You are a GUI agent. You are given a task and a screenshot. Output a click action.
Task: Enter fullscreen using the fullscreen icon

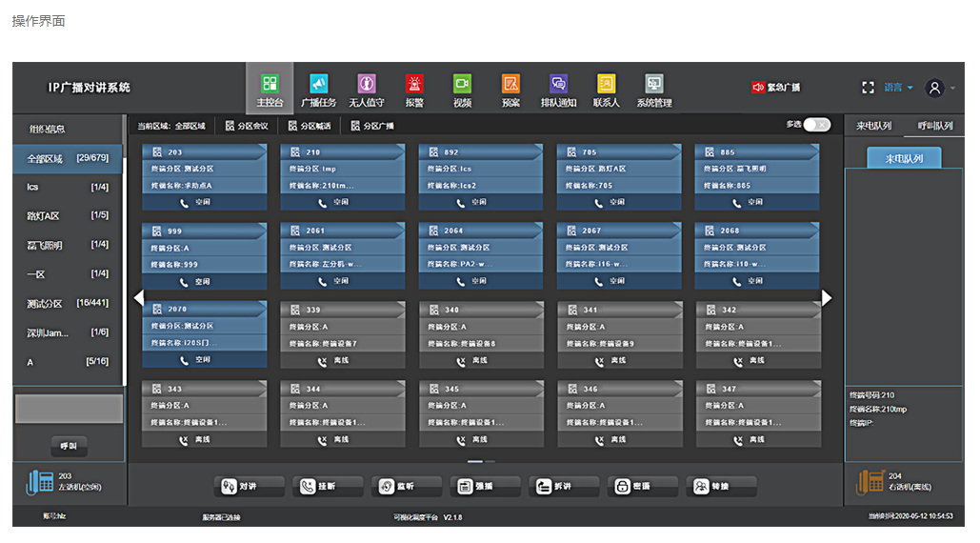pyautogui.click(x=868, y=88)
